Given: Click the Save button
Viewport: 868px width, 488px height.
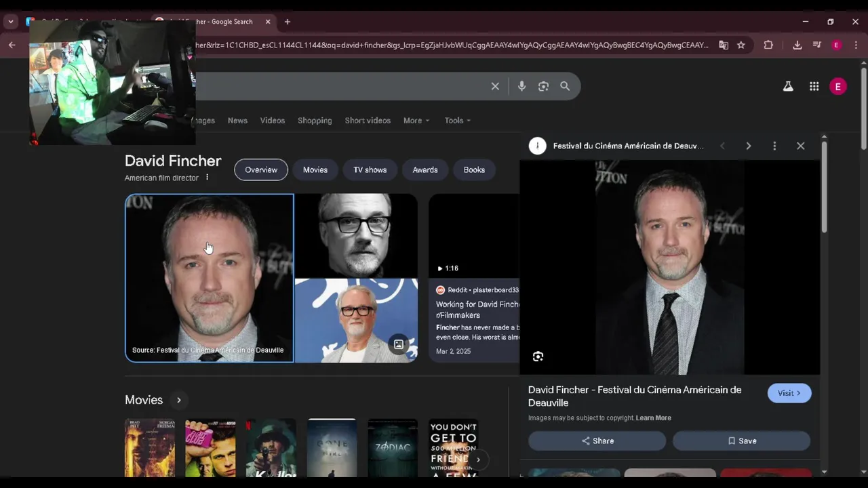Looking at the screenshot, I should (x=742, y=441).
